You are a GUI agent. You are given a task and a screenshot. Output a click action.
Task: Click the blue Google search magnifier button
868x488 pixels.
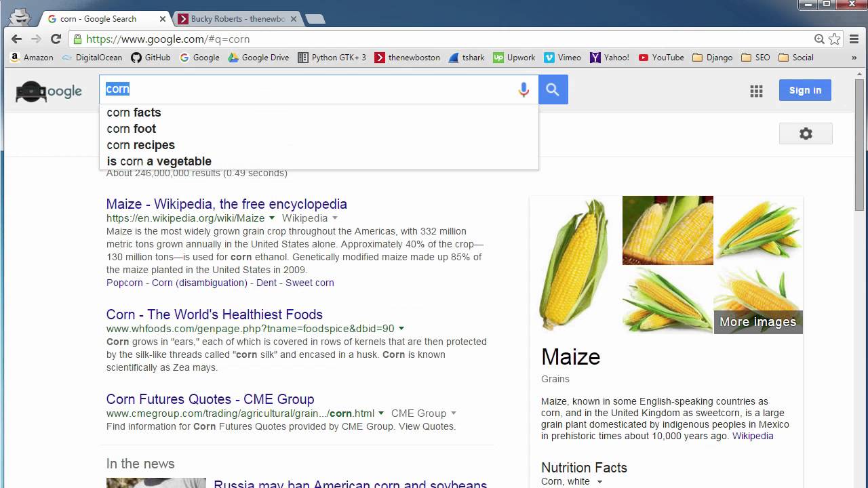[553, 89]
